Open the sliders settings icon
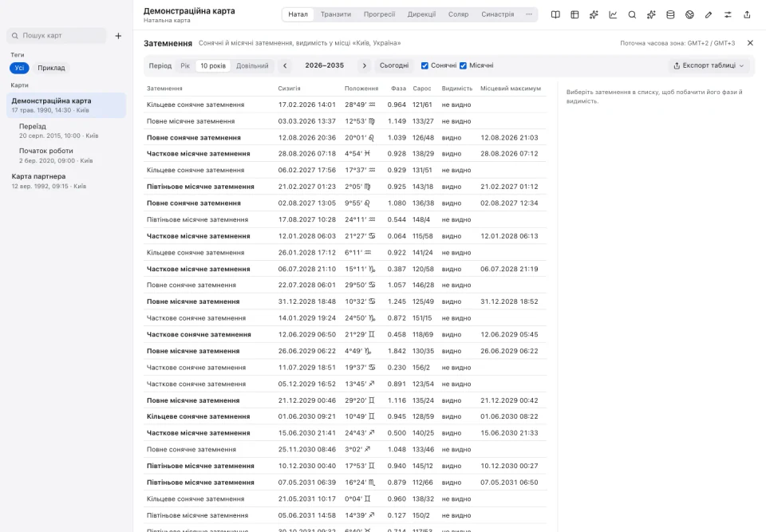The height and width of the screenshot is (532, 766). 728,14
